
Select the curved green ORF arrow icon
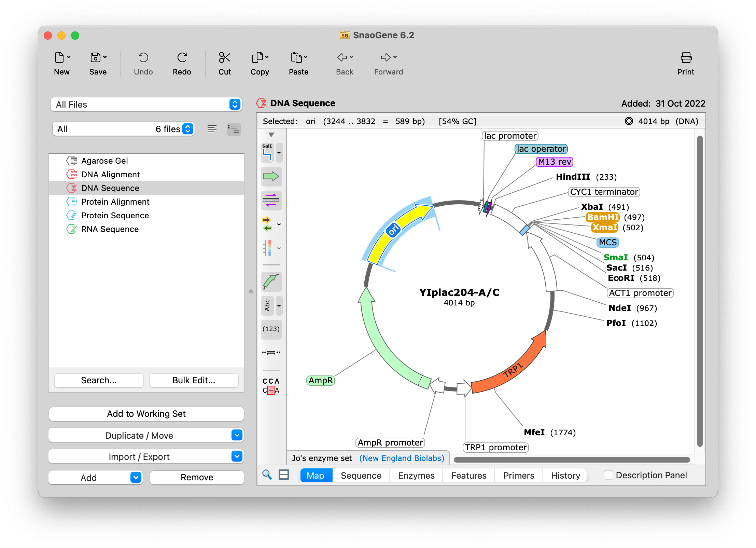(x=271, y=281)
